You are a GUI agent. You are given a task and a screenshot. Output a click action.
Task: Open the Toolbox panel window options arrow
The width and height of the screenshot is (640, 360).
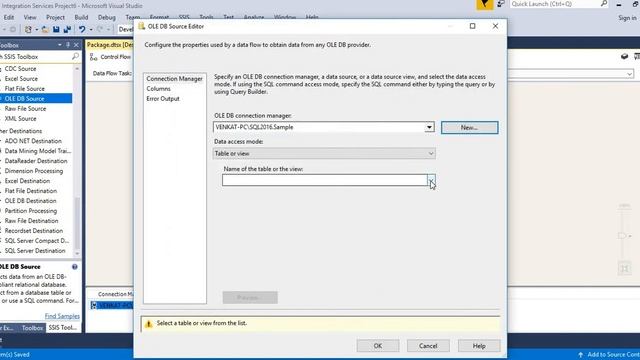click(x=60, y=45)
